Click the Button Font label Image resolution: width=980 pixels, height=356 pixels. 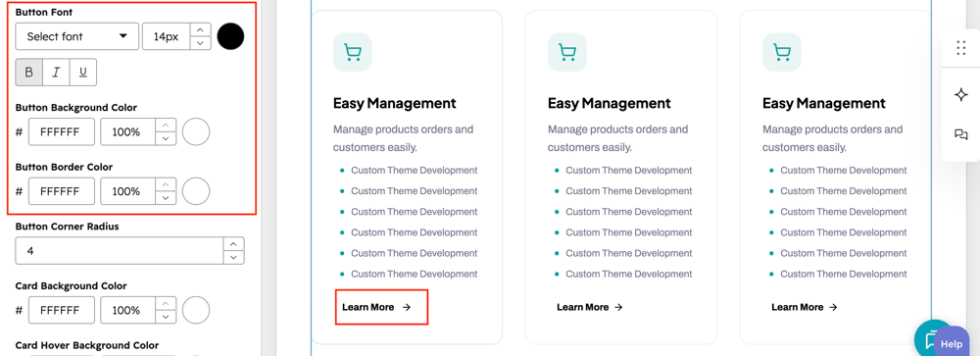[44, 12]
